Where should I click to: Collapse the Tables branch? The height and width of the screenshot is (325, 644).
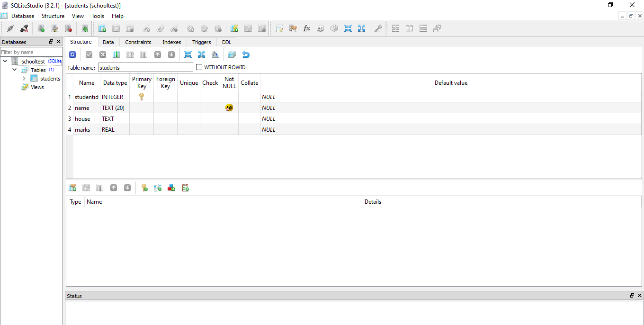click(x=15, y=69)
